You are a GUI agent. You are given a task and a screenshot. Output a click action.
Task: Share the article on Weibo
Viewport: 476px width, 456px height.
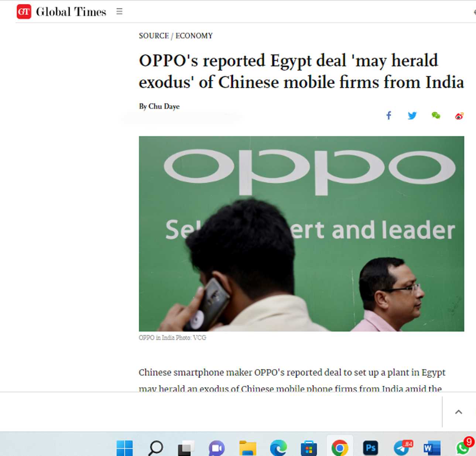coord(459,116)
